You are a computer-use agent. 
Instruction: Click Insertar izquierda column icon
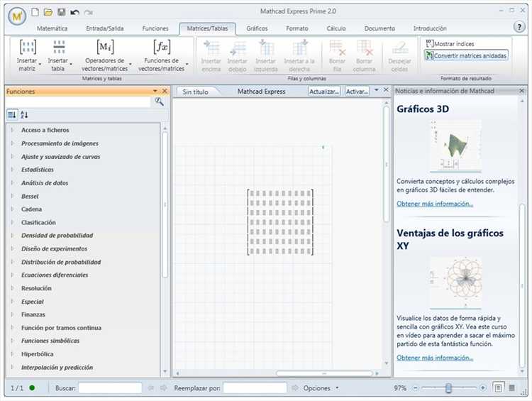pyautogui.click(x=266, y=48)
